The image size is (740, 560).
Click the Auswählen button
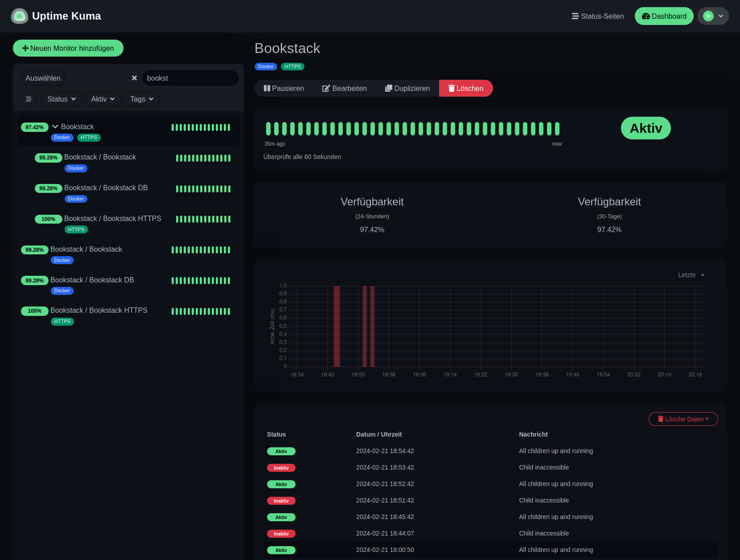(43, 78)
